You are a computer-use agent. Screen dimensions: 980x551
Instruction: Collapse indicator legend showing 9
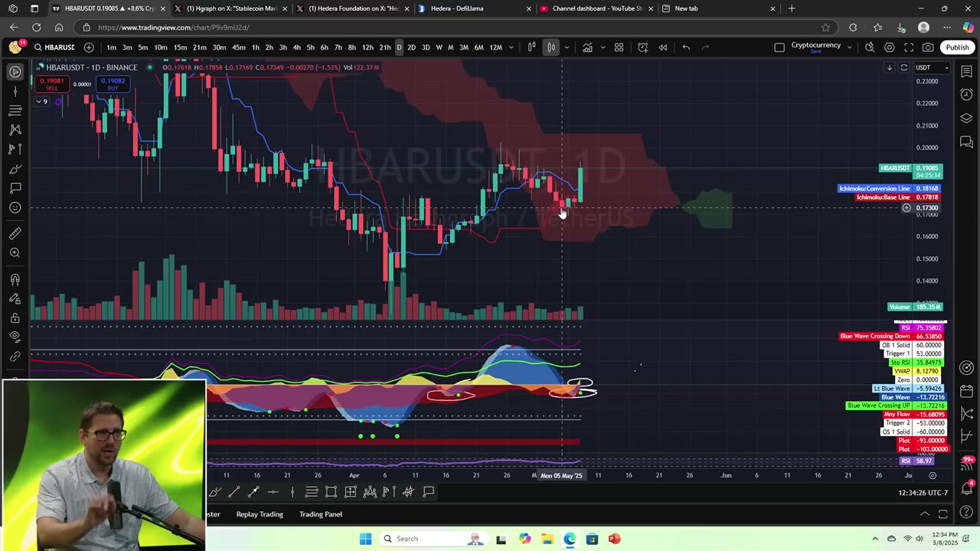tap(42, 102)
